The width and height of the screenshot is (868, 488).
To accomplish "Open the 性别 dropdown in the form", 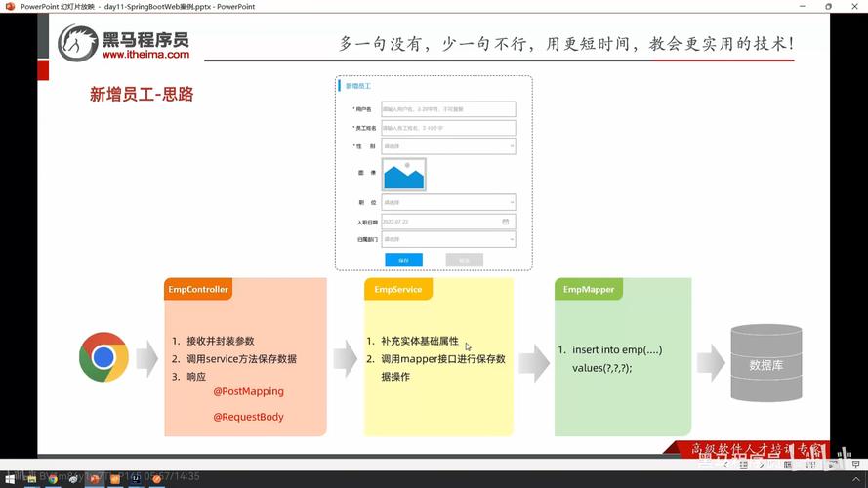I will click(x=448, y=146).
